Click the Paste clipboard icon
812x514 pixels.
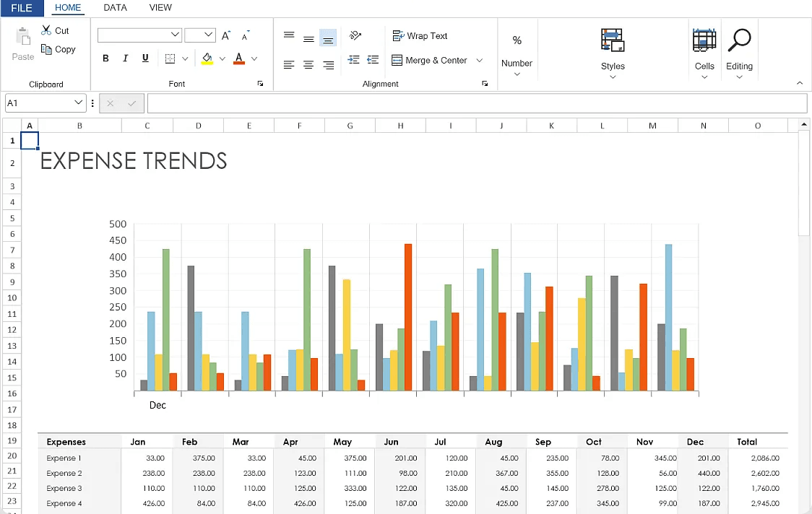click(23, 38)
